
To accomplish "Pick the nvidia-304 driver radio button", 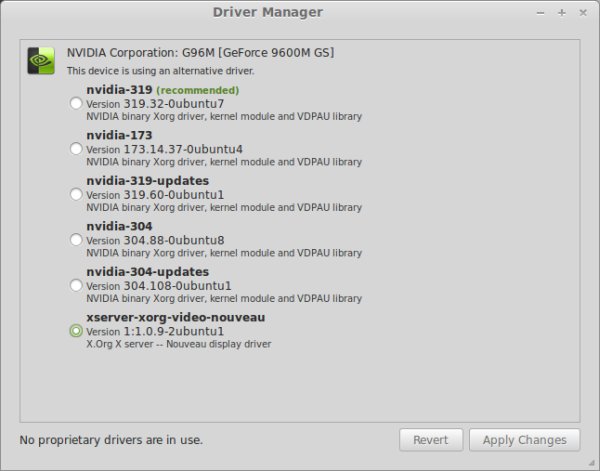I will (x=76, y=240).
